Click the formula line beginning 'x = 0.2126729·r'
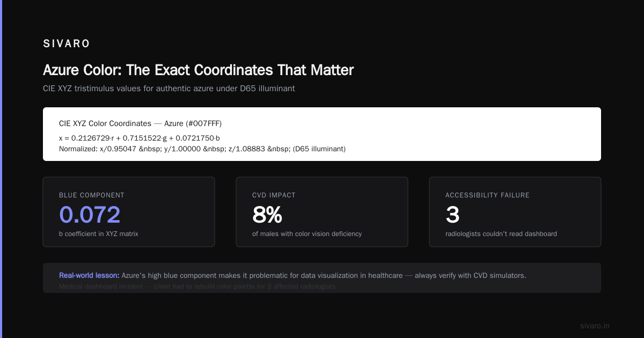The height and width of the screenshot is (338, 644). click(140, 138)
